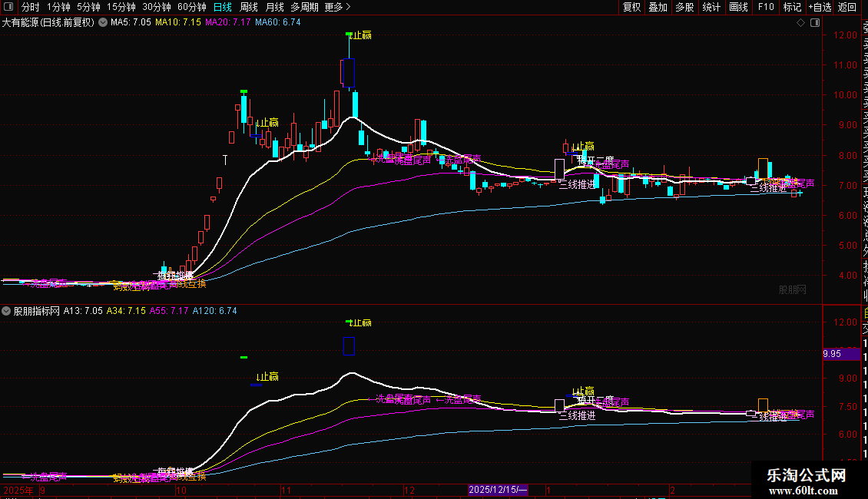Click the 12.00 label on main price axis

(x=845, y=35)
